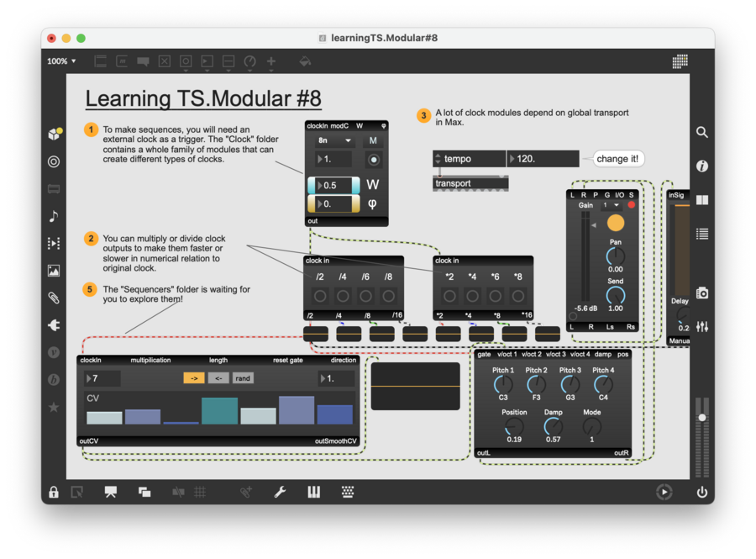Take a snapshot with the camera icon
This screenshot has width=756, height=559.
[x=701, y=293]
